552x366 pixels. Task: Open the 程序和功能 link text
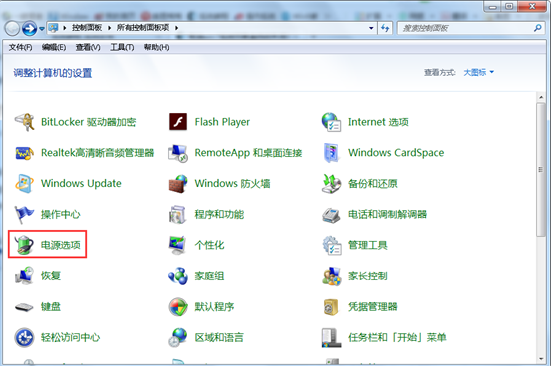coord(219,214)
